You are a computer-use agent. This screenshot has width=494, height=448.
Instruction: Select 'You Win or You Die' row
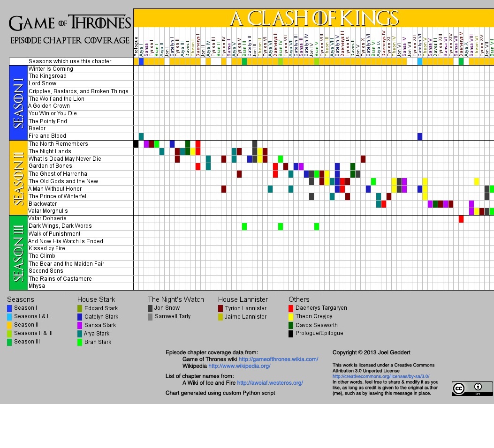click(53, 113)
